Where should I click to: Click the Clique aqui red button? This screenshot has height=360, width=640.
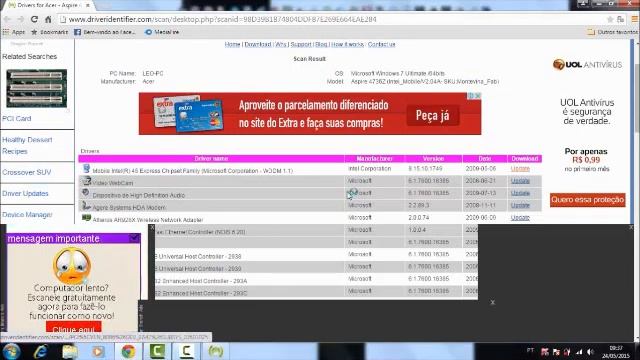[73, 328]
